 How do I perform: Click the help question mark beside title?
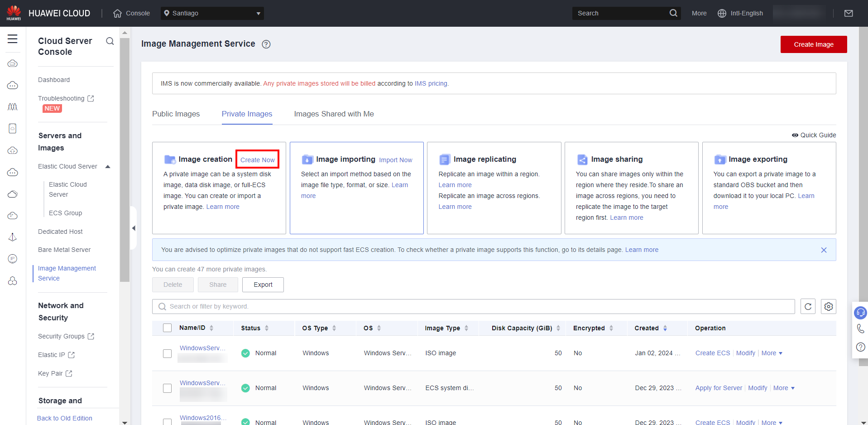coord(266,44)
